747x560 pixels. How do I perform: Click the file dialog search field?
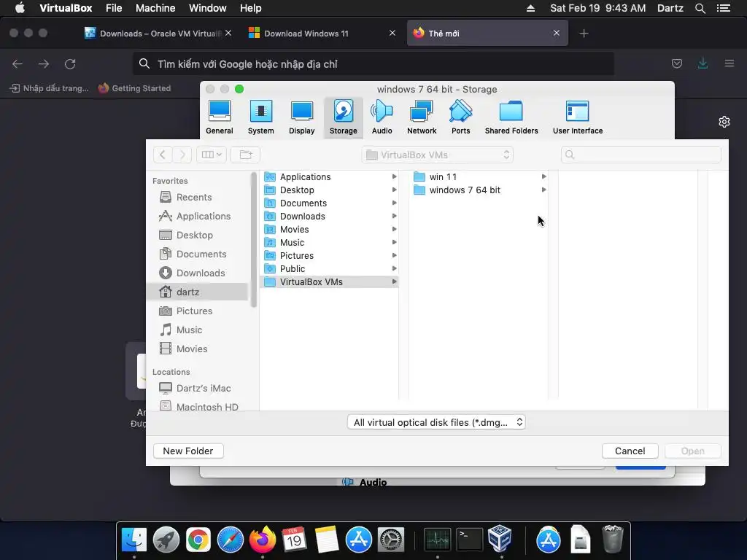(640, 155)
